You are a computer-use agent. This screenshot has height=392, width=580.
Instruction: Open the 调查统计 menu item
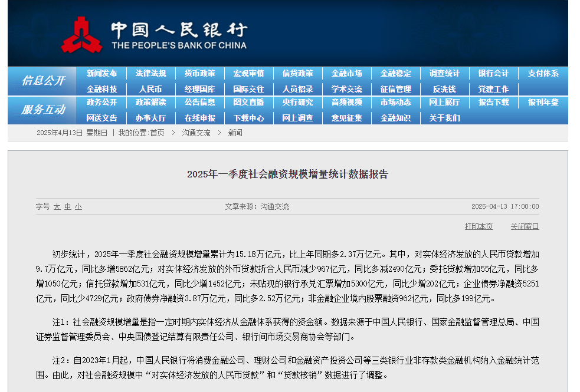[444, 74]
